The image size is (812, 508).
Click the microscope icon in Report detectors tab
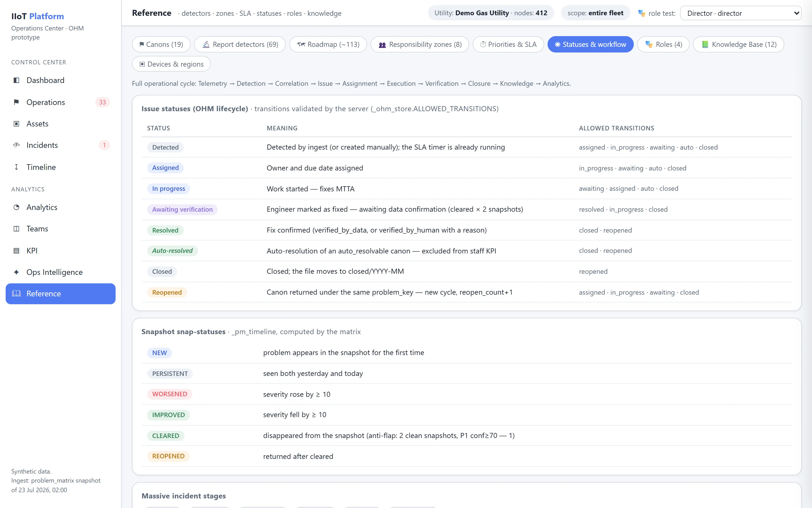[206, 44]
